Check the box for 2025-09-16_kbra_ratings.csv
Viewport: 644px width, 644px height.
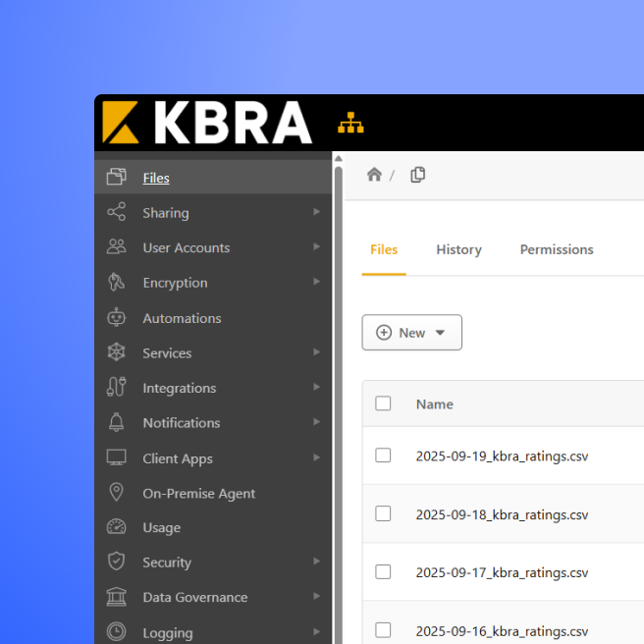[x=383, y=630]
